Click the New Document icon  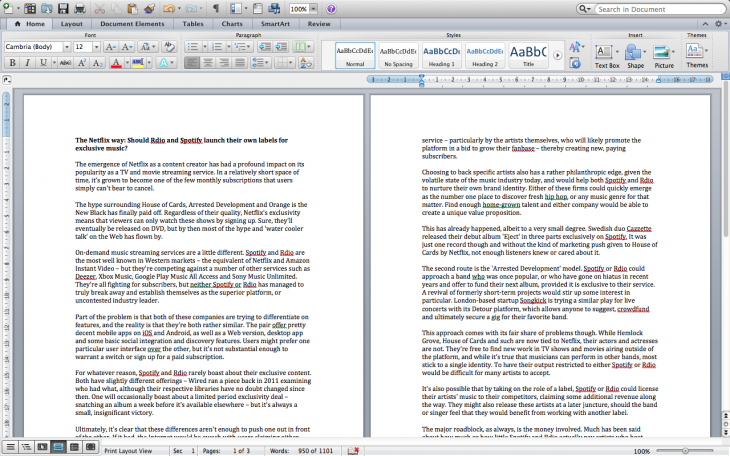click(8, 8)
